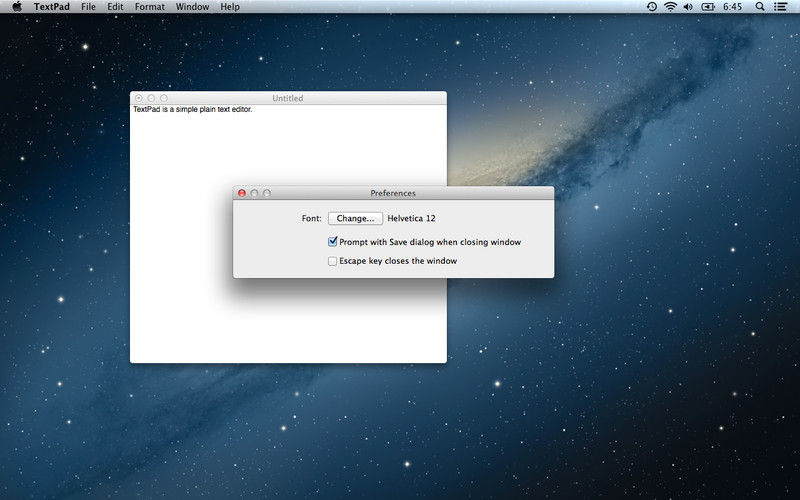
Task: Open the Help menu
Action: coord(230,7)
